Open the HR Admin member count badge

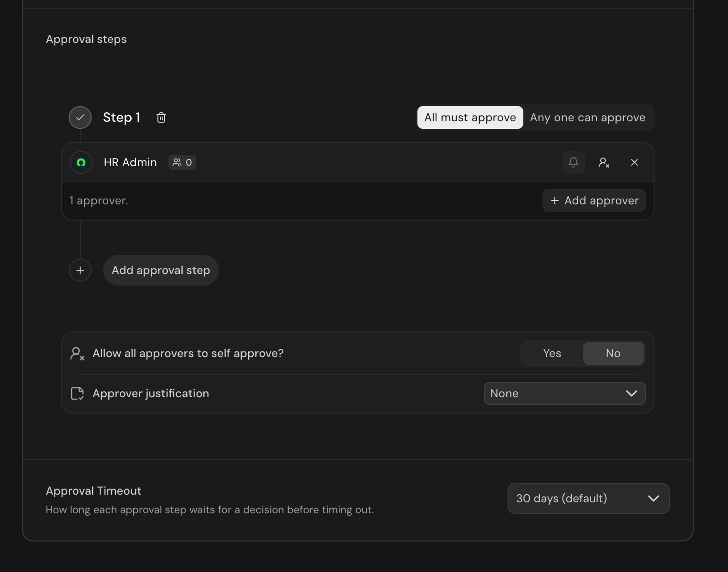coord(182,162)
